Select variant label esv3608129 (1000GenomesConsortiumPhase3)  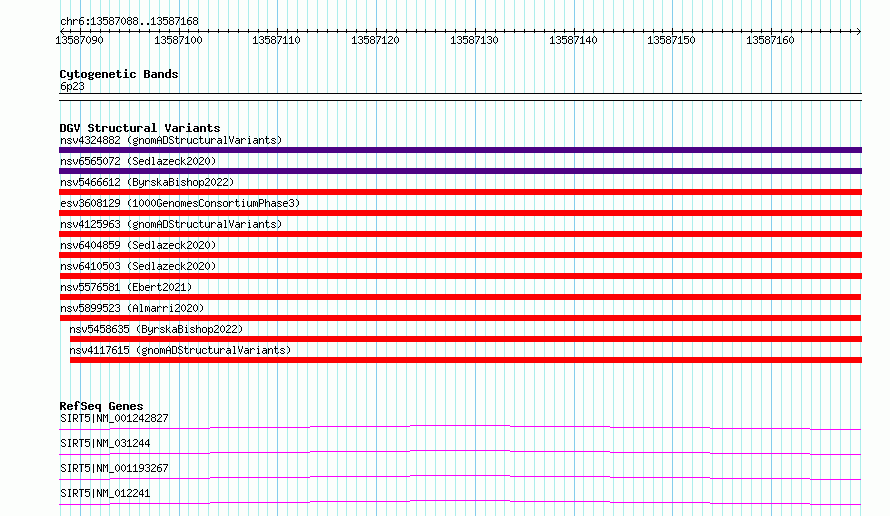click(x=180, y=203)
